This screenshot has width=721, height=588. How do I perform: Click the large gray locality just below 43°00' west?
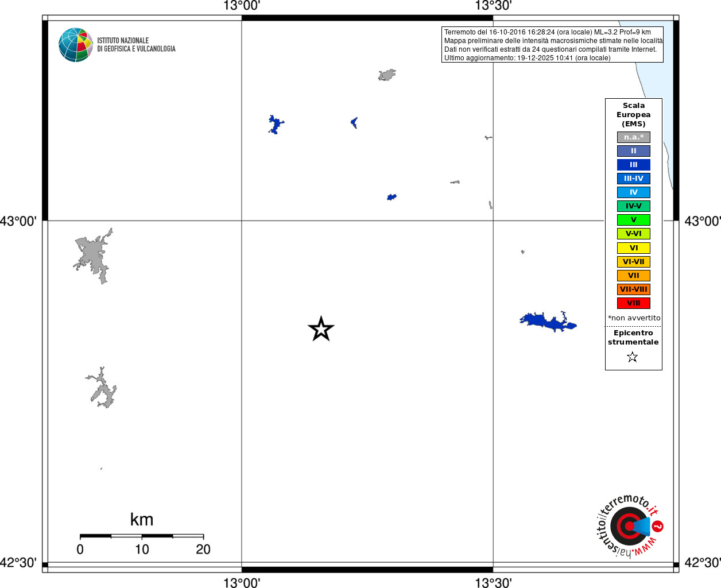click(x=93, y=256)
